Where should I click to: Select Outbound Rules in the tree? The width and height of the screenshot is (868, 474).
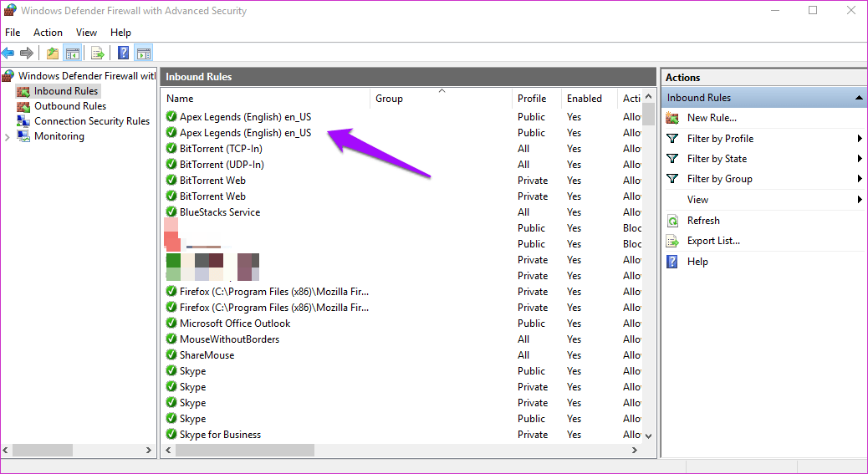pyautogui.click(x=69, y=106)
